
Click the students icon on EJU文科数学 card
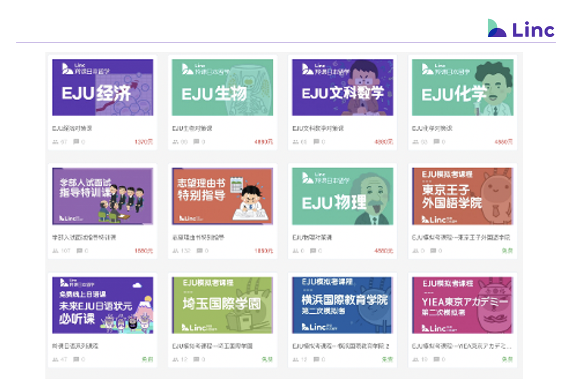(x=295, y=142)
